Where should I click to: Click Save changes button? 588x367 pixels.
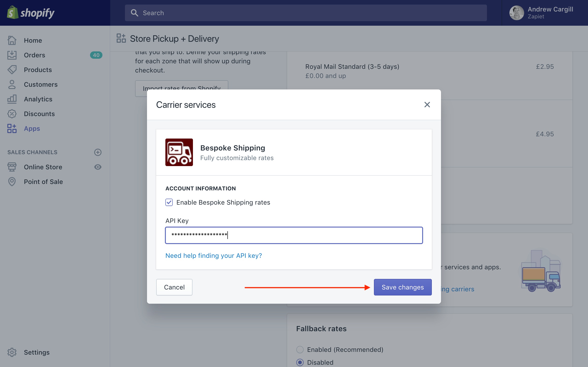403,287
